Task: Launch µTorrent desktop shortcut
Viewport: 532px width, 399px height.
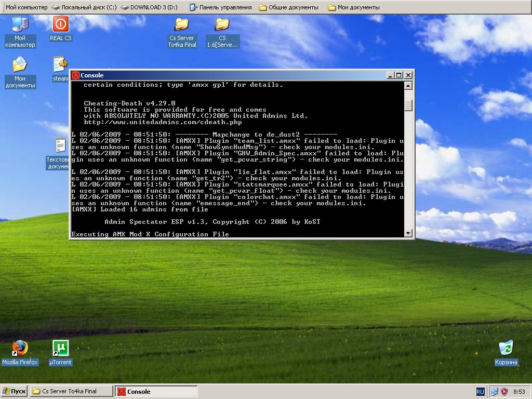Action: [x=60, y=353]
